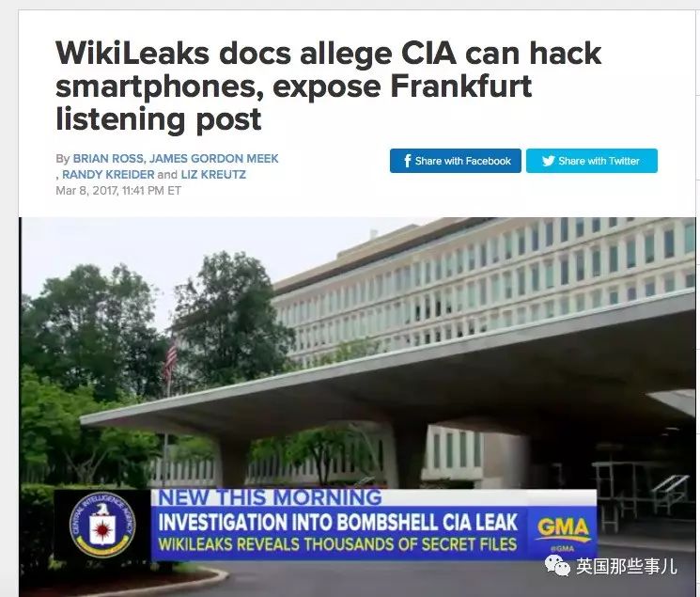Viewport: 700px width, 597px height.
Task: Click the Mar 8, 2017 publication timestamp
Action: point(118,191)
